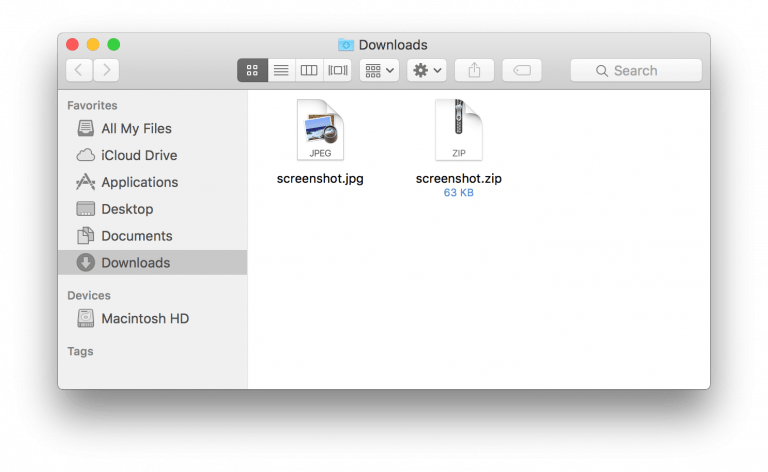Open the gear Action menu
The height and width of the screenshot is (472, 768).
tap(427, 71)
